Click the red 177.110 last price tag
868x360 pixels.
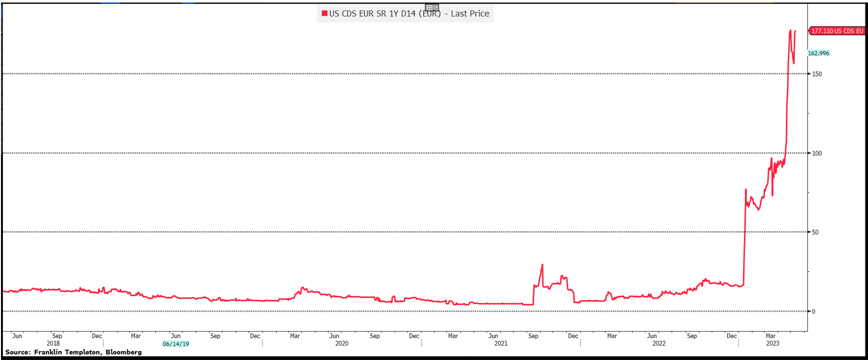(837, 31)
